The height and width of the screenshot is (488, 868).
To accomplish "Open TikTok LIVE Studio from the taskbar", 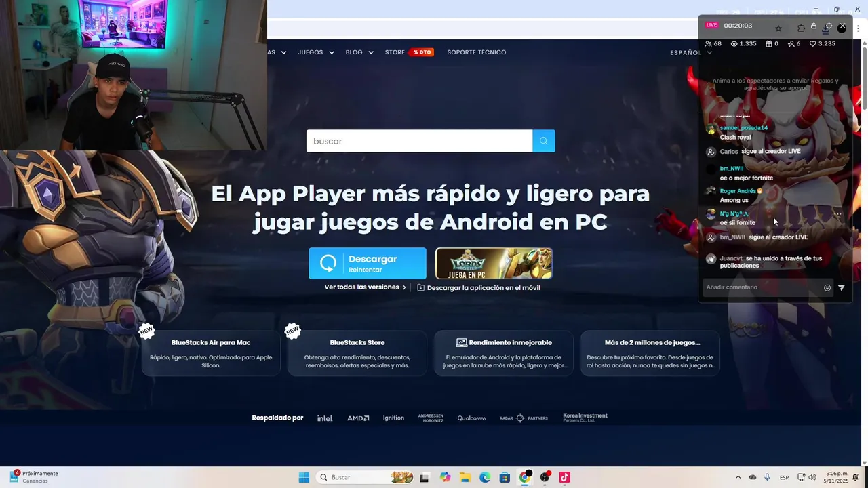I will [564, 477].
